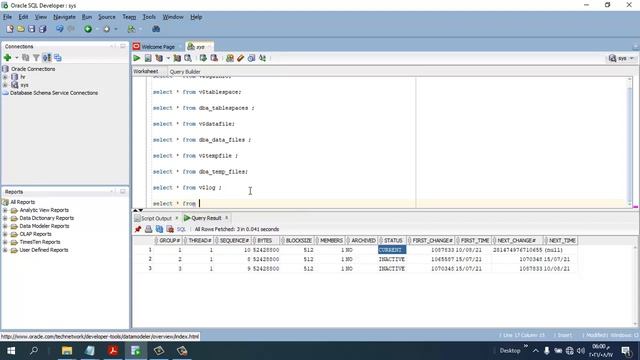Click editor line 'select * from v$log ;'
Viewport: 640px width, 360px height.
coord(187,188)
